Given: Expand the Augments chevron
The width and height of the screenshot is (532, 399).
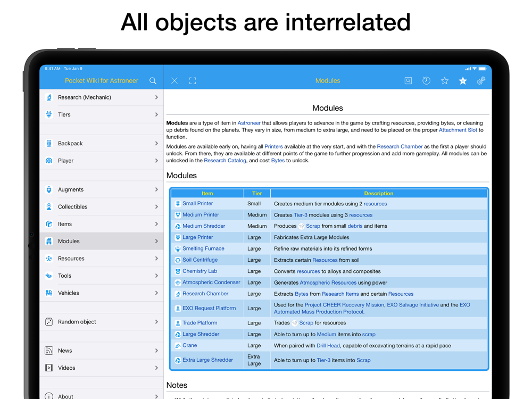Looking at the screenshot, I should [156, 190].
